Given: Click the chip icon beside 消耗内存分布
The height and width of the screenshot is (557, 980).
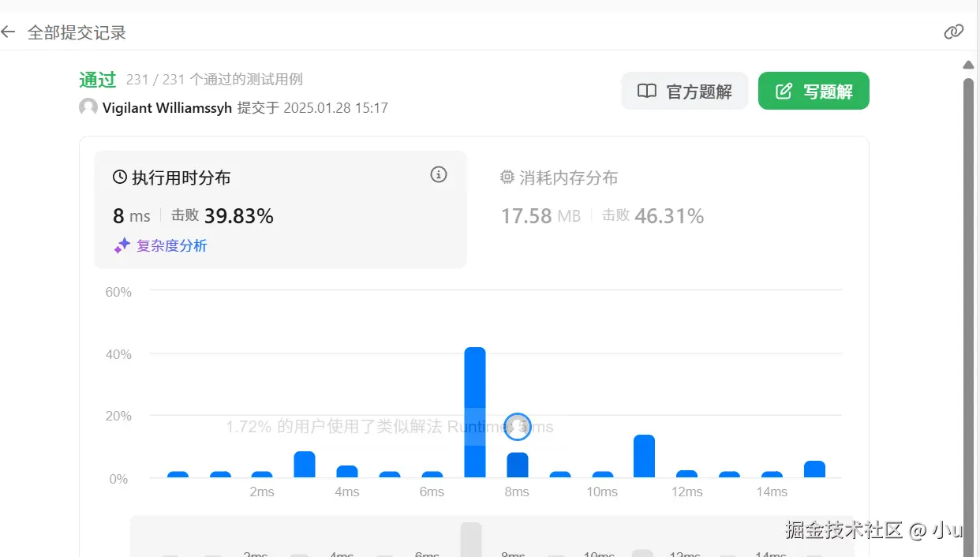Looking at the screenshot, I should pos(507,178).
